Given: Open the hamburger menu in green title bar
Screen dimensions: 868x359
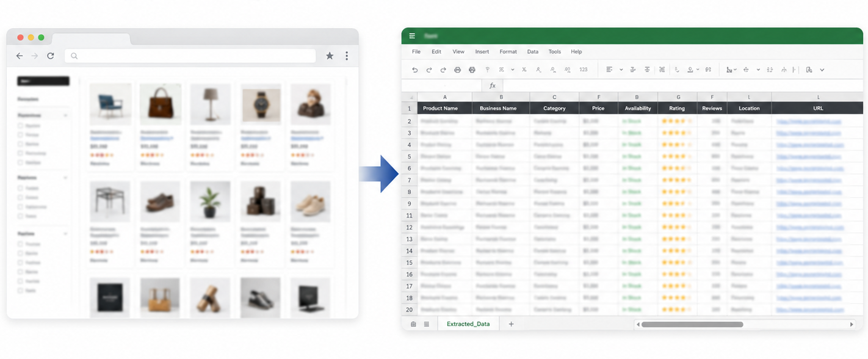Looking at the screenshot, I should pos(412,36).
